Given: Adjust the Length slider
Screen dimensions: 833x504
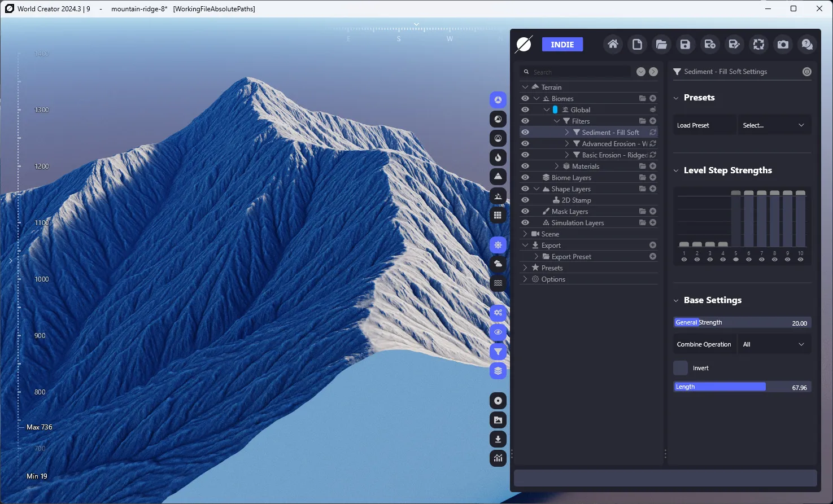Looking at the screenshot, I should point(743,387).
